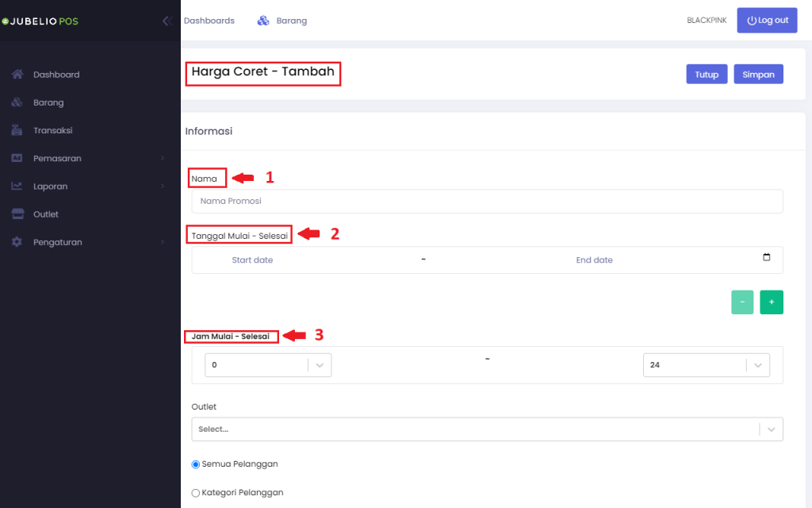812x508 pixels.
Task: Click the Start date field
Action: click(x=252, y=260)
